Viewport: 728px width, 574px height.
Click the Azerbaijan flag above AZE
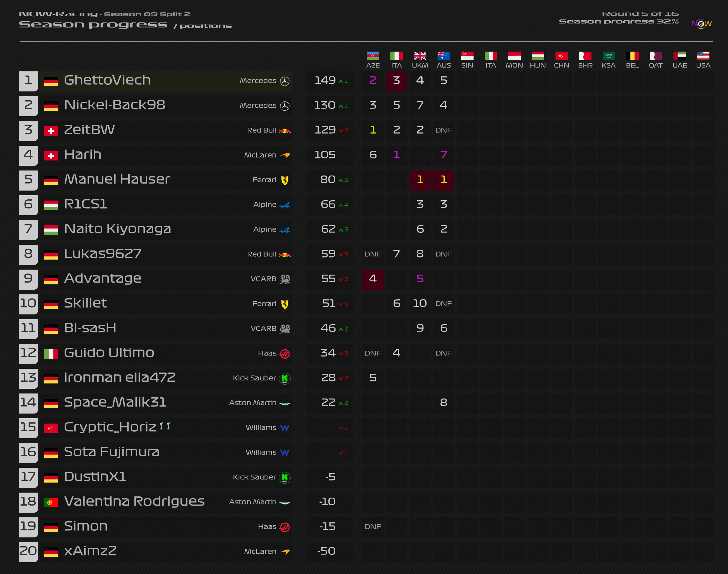tap(373, 55)
